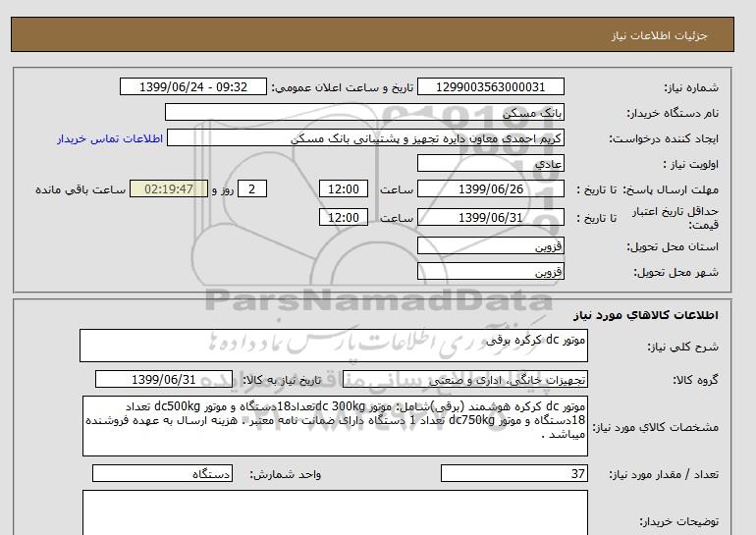
Task: Click the empty buyer notes text area
Action: pos(335,512)
